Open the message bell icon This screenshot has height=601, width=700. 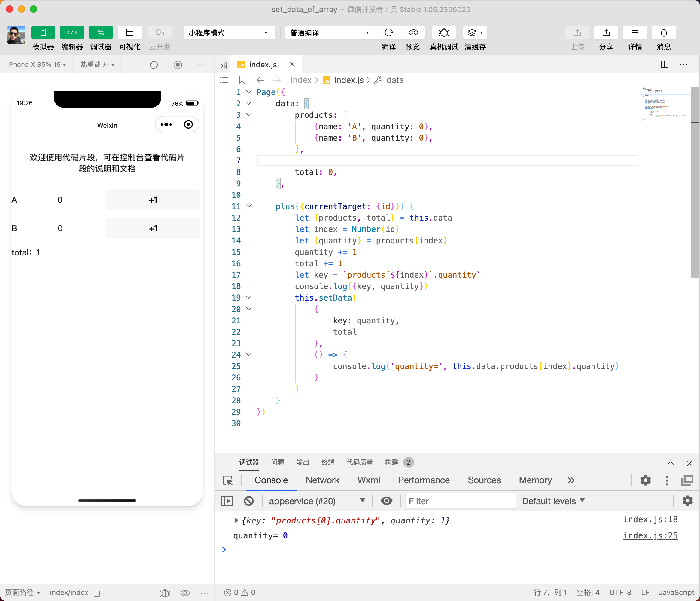tap(664, 32)
